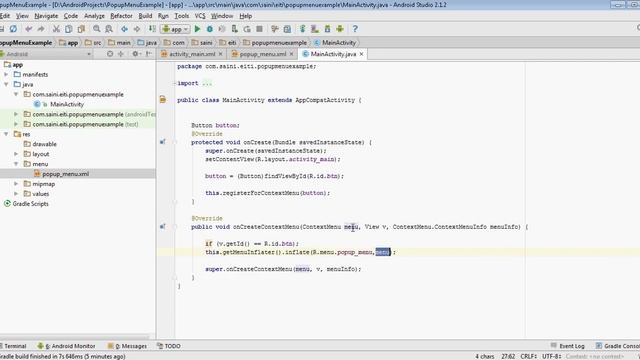Click the Stop square icon
This screenshot has height=360, width=640.
(259, 29)
